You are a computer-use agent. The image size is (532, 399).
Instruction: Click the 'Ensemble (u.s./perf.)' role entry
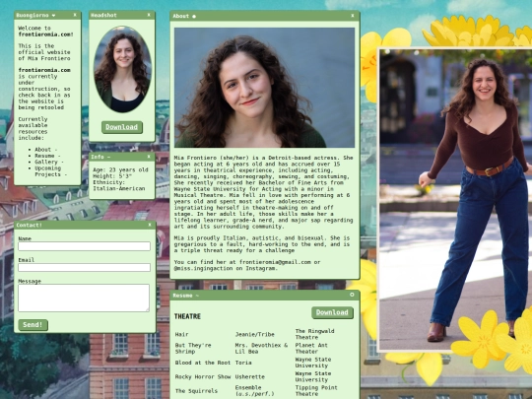254,391
